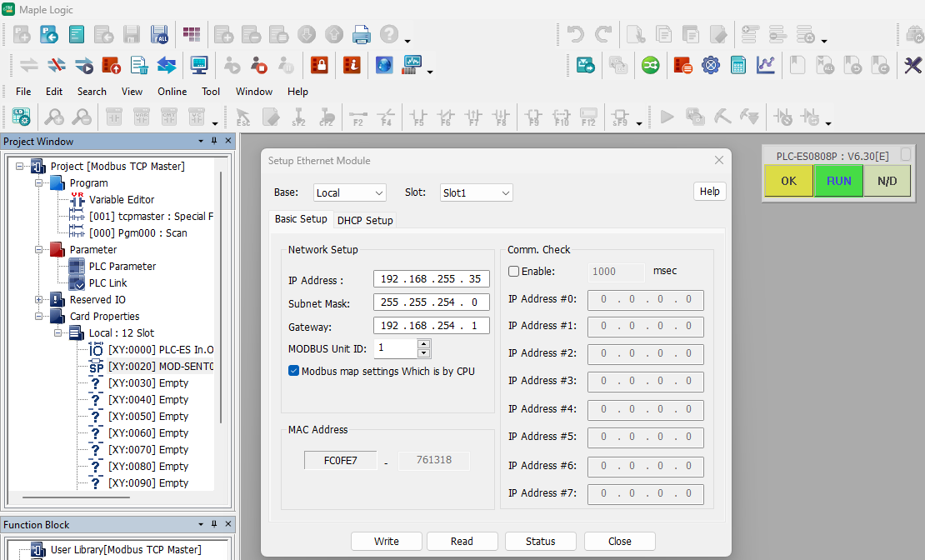The image size is (925, 560).
Task: Click the red padlock toolbar icon
Action: tap(319, 65)
